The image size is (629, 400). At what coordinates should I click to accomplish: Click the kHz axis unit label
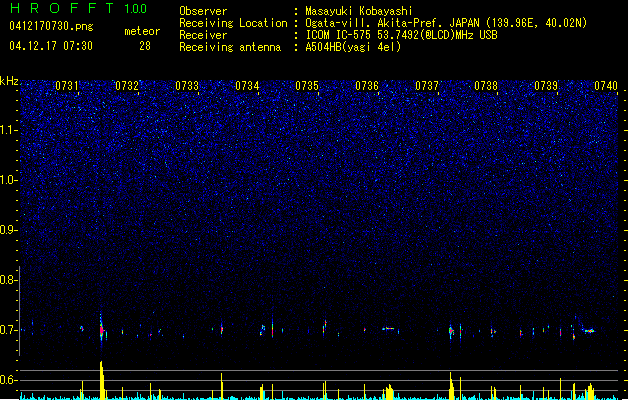coord(9,81)
